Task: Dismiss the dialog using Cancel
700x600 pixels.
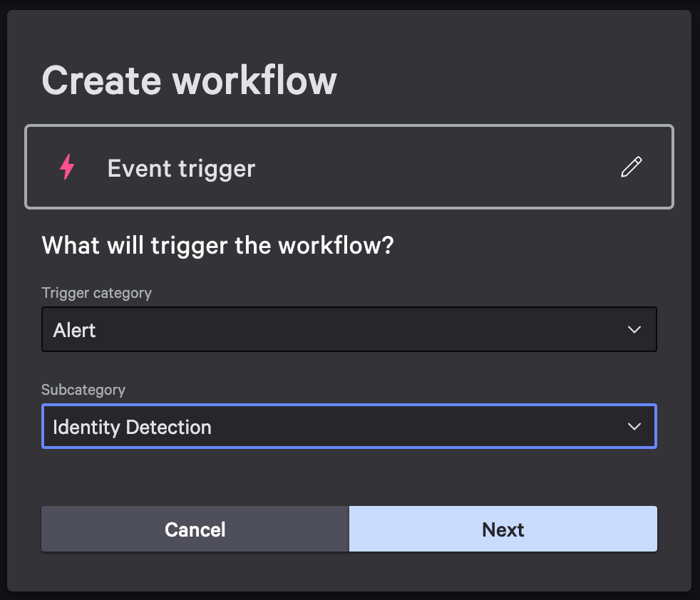Action: [195, 529]
